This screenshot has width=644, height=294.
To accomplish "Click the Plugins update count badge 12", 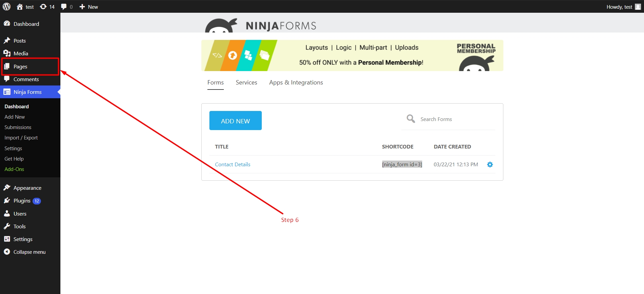I will tap(37, 201).
